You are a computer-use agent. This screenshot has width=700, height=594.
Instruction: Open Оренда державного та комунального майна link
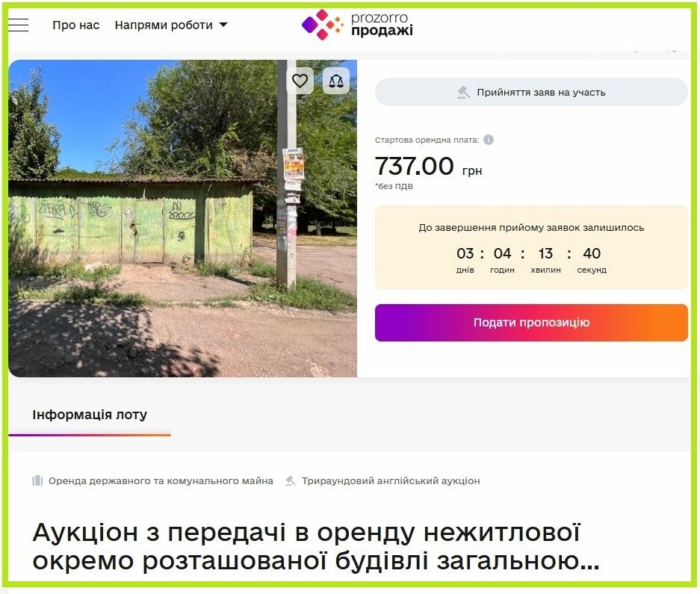point(161,481)
